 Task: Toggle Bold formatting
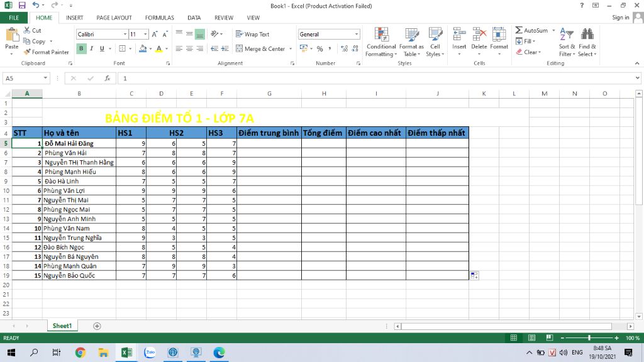click(x=81, y=48)
